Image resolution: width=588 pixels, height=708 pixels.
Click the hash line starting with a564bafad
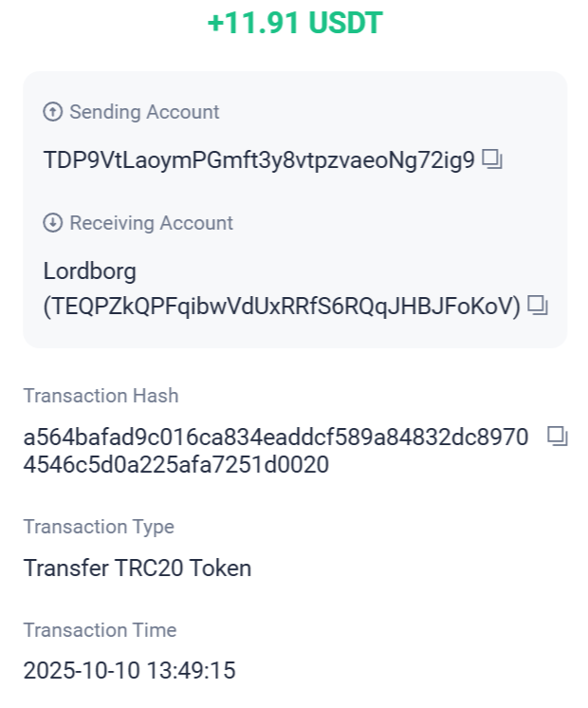point(275,438)
